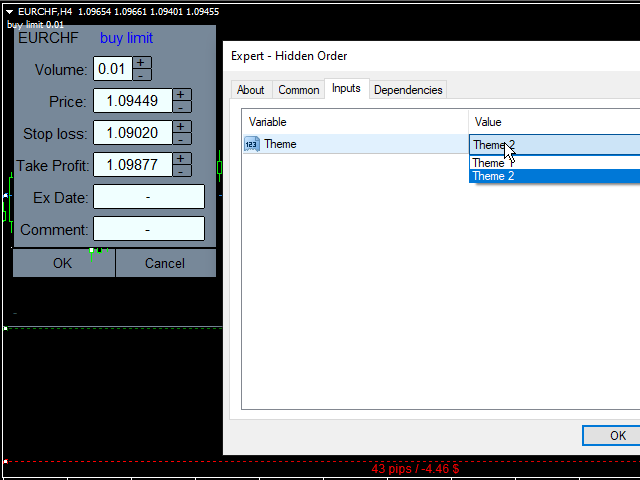Open the Dependencies tab

(x=408, y=90)
